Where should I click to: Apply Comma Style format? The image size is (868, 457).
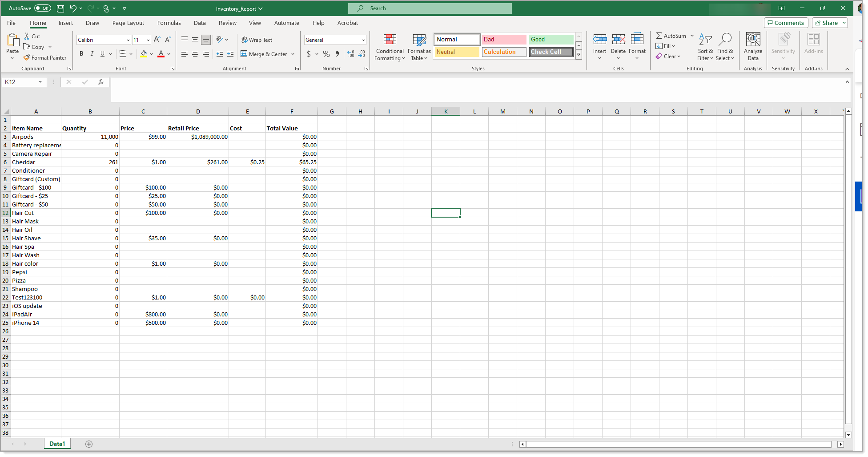pyautogui.click(x=338, y=54)
